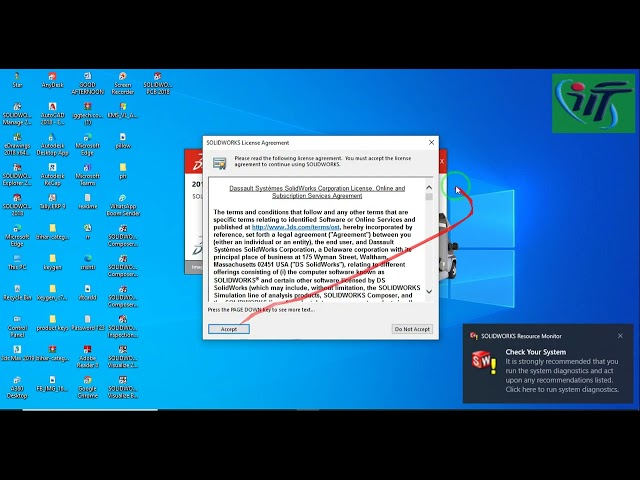Screen dimensions: 640x480
Task: Select the product keys folder
Action: [52, 322]
